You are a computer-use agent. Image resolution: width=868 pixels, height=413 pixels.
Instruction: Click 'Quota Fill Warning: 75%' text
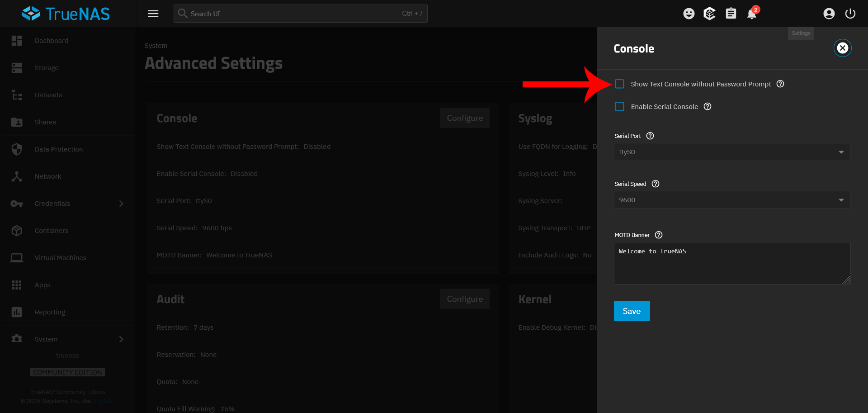(x=196, y=408)
